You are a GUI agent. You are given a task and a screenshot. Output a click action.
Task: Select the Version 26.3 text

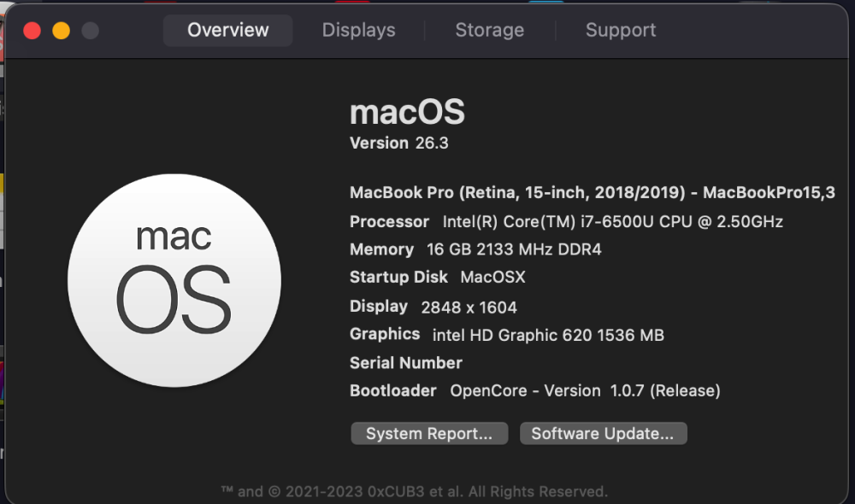coord(398,143)
